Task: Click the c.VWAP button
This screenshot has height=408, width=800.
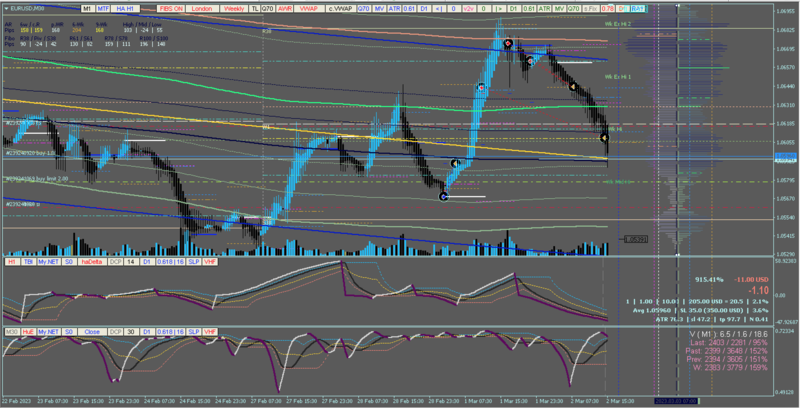Action: point(340,9)
